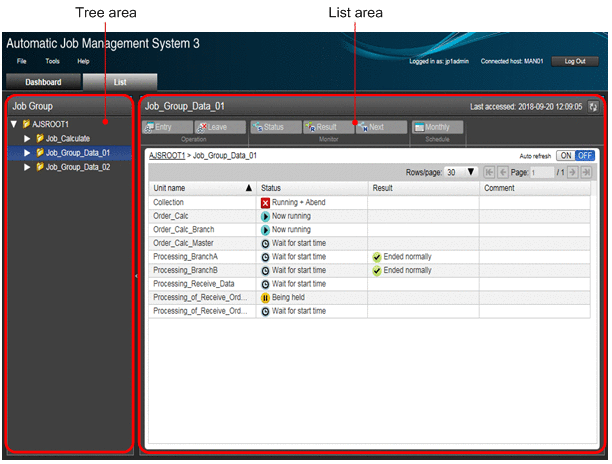Select the Processing_Receive_Data unit name
Image resolution: width=612 pixels, height=464 pixels.
tap(194, 284)
